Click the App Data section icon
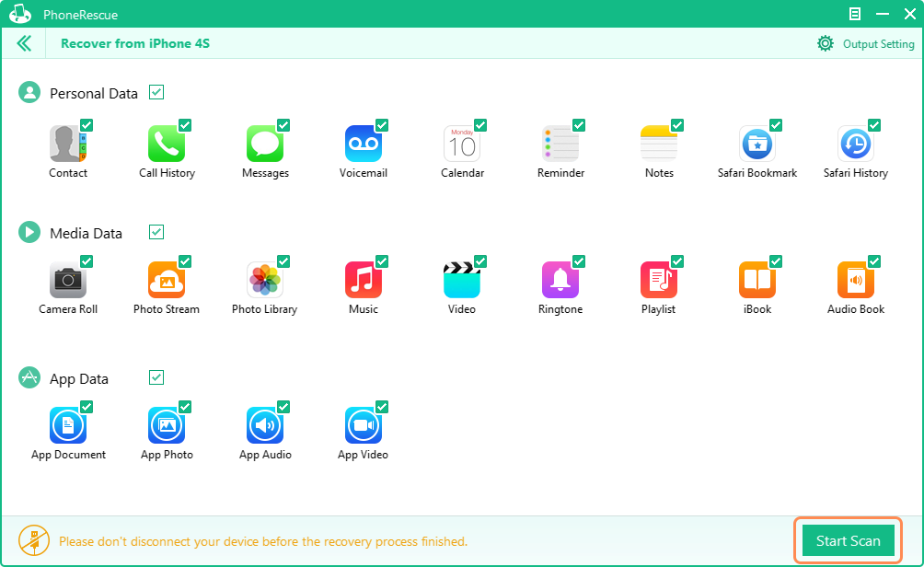 coord(29,377)
